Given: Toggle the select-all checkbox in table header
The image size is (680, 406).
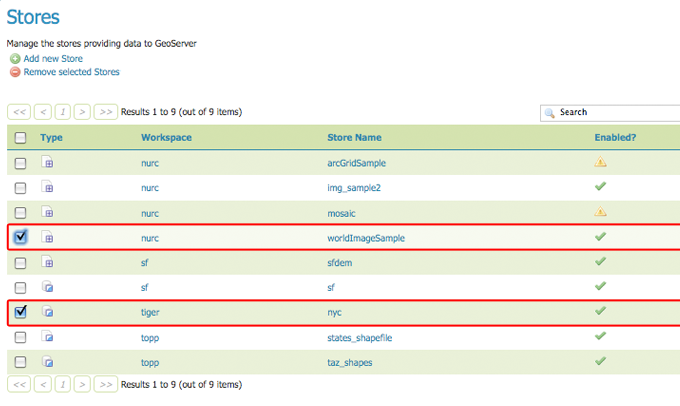Looking at the screenshot, I should 20,137.
